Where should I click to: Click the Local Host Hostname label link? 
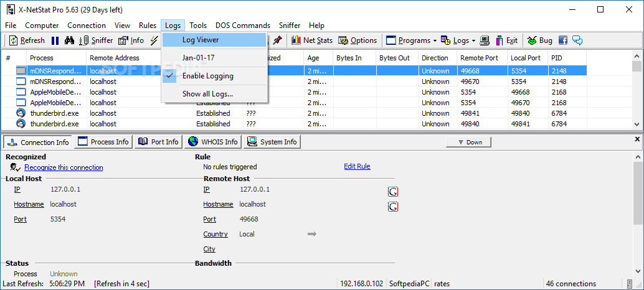pos(29,204)
